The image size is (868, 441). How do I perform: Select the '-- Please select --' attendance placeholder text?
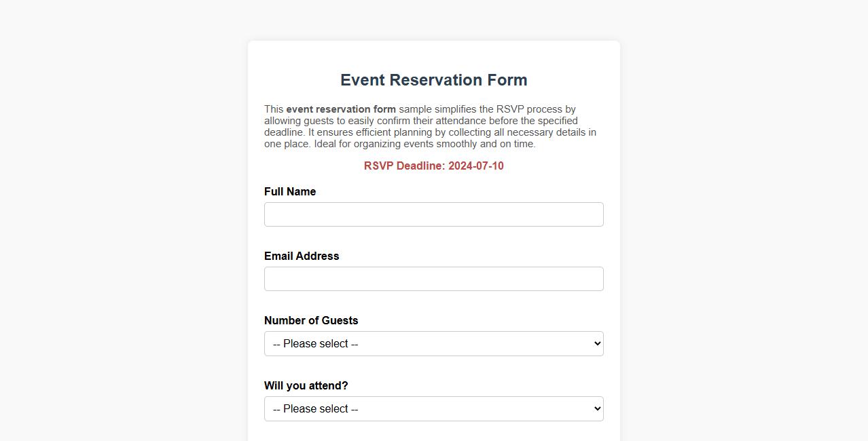pyautogui.click(x=314, y=408)
